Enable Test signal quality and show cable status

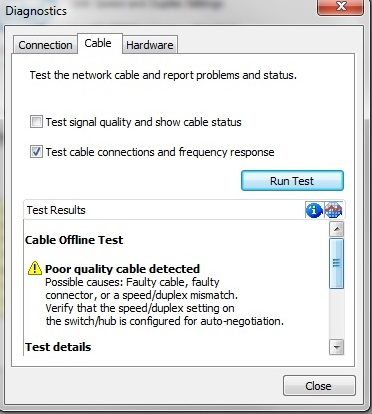(36, 122)
